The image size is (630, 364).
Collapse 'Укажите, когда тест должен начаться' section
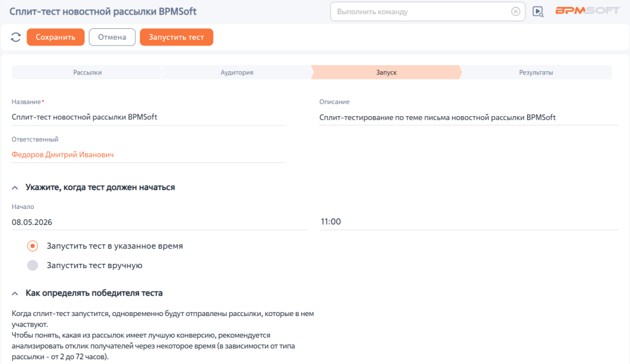[x=15, y=188]
